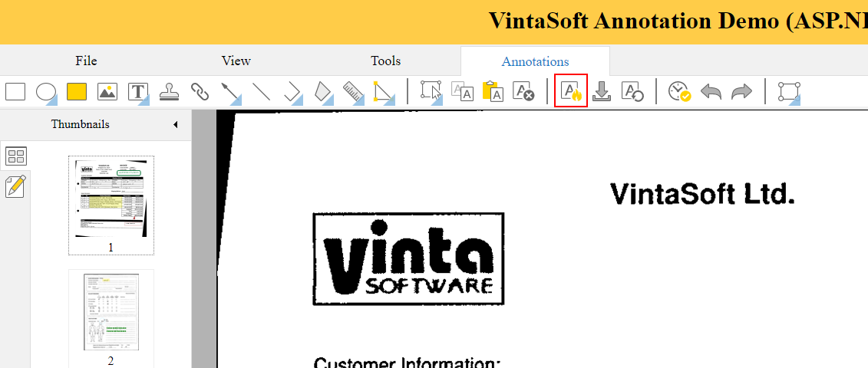The width and height of the screenshot is (868, 368).
Task: Paste annotation from the clipboard
Action: coord(493,91)
